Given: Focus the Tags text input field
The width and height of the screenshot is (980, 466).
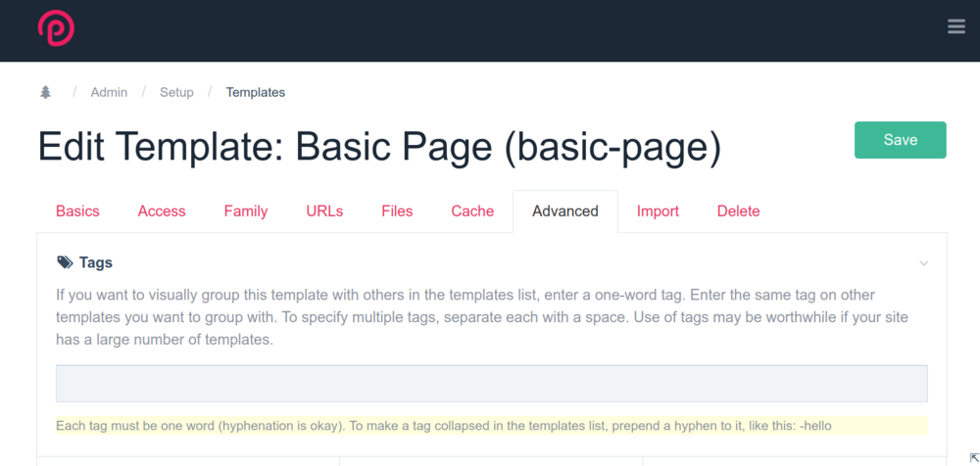Looking at the screenshot, I should pyautogui.click(x=491, y=383).
